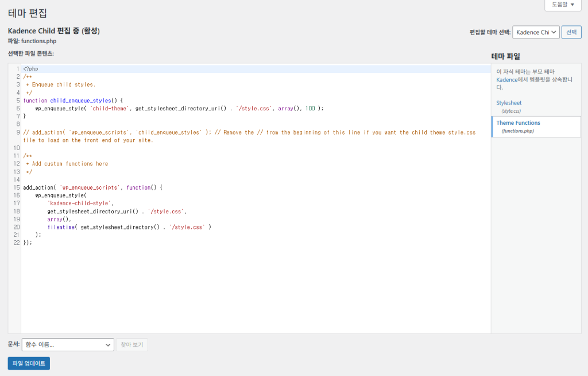Place cursor on the <?php line

pos(31,69)
